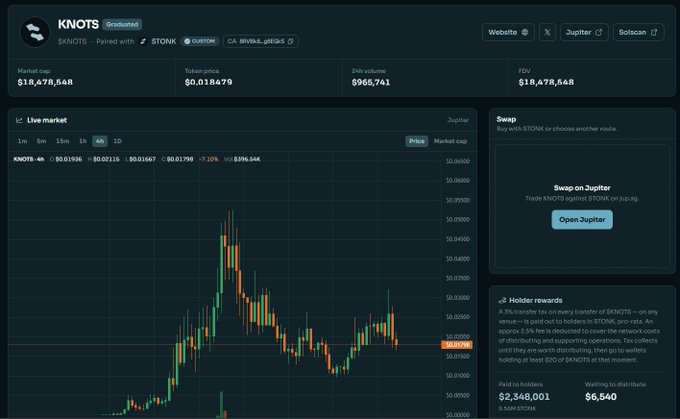Click the Market cap value $18,478,548

pyautogui.click(x=45, y=82)
